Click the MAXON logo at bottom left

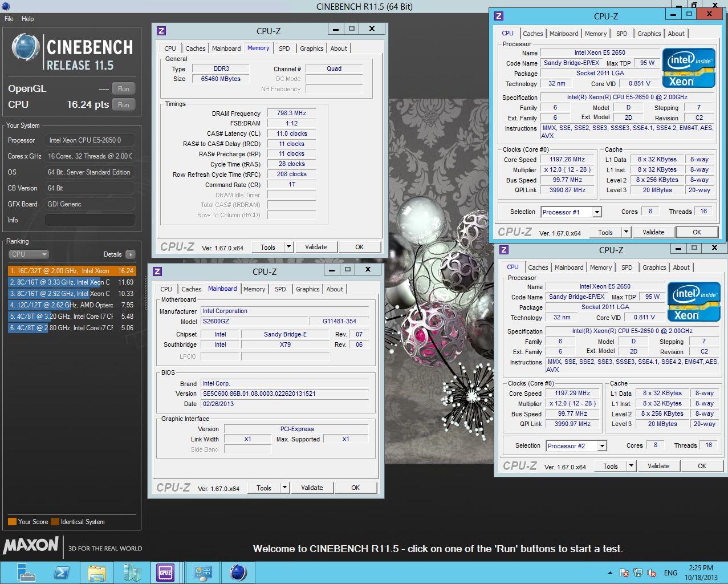31,546
